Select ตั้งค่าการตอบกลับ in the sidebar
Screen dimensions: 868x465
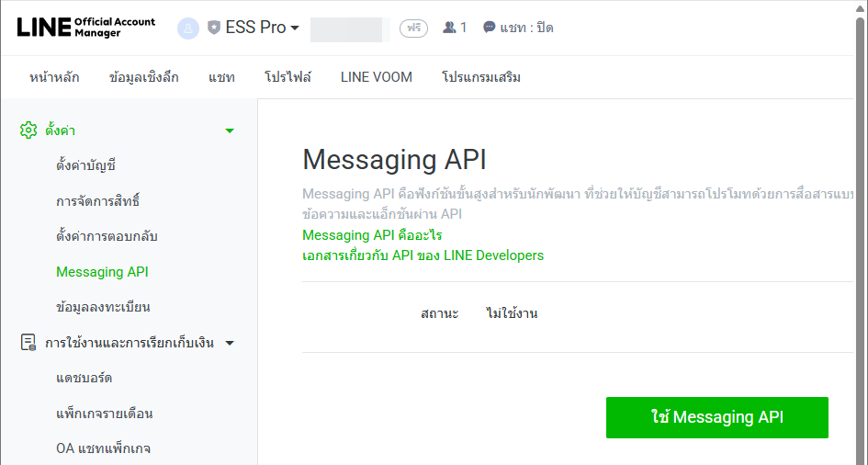point(107,236)
